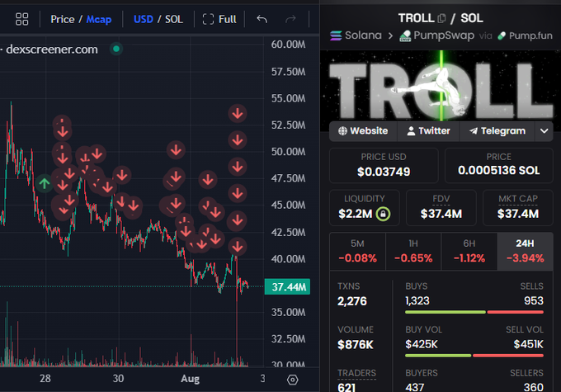Click the TROLL banner image
The width and height of the screenshot is (561, 392).
coord(441,86)
